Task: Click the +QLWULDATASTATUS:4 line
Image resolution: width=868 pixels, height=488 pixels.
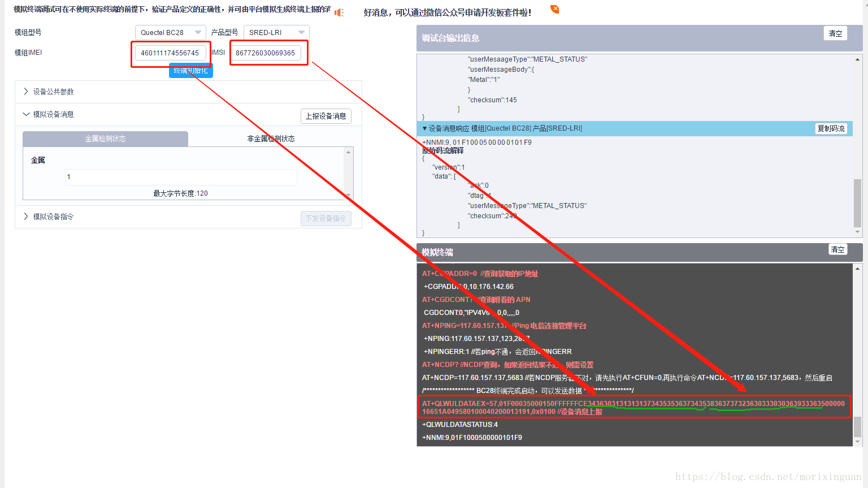Action: click(460, 425)
